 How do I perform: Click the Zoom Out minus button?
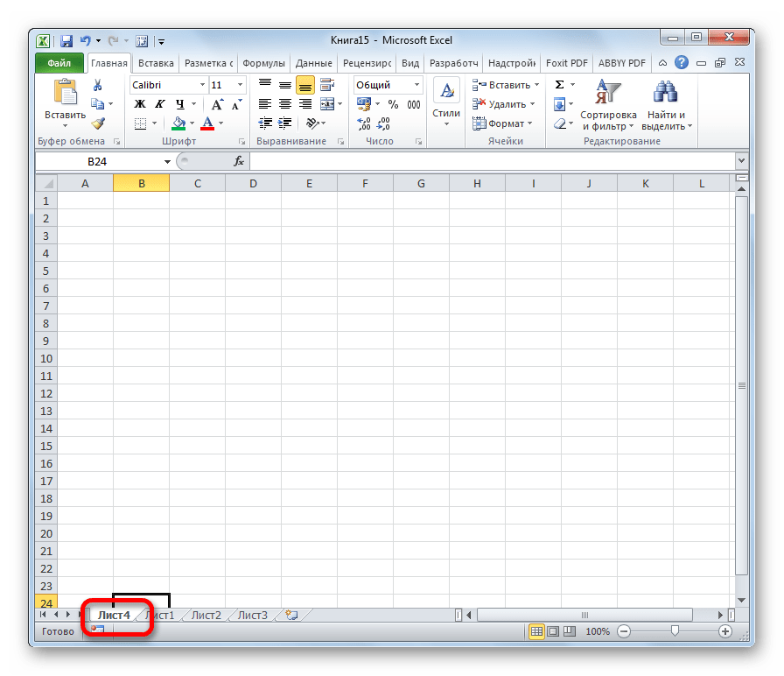(624, 631)
